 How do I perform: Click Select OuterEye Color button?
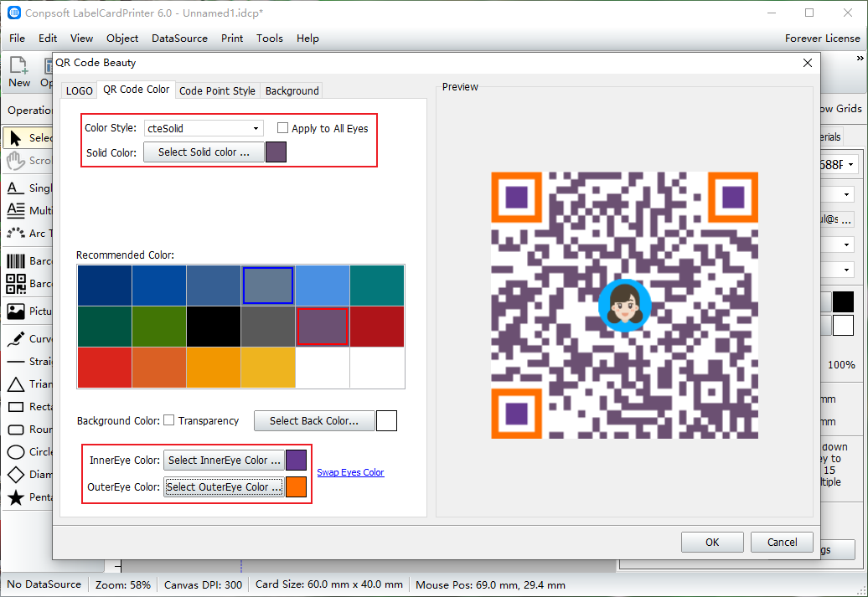pos(225,487)
